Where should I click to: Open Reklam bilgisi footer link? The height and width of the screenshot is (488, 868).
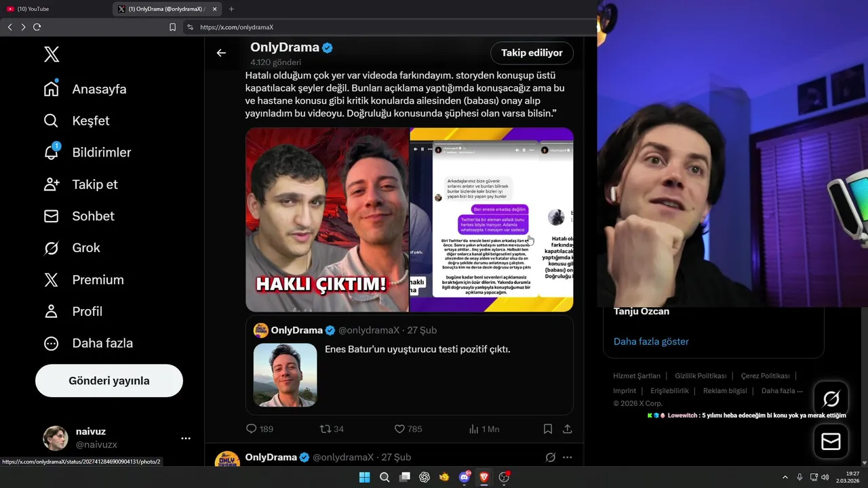[725, 390]
